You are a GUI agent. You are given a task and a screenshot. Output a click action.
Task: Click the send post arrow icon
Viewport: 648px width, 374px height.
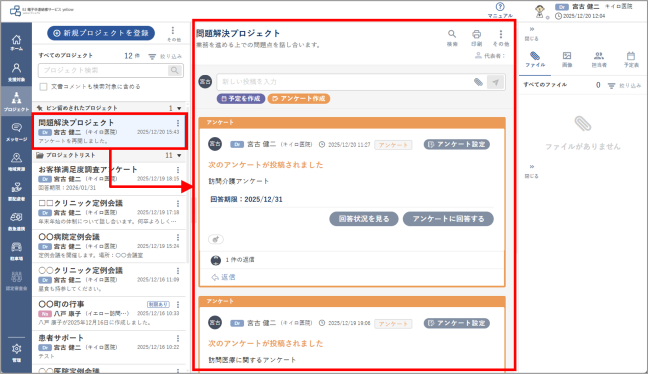tap(496, 82)
